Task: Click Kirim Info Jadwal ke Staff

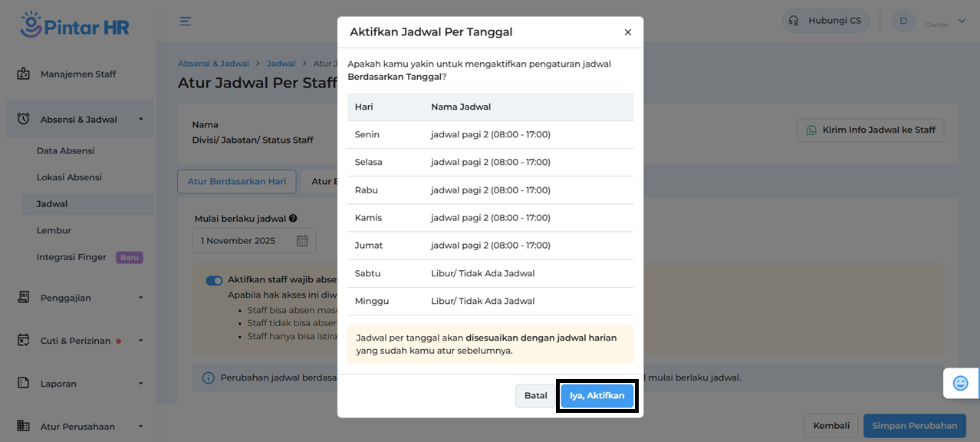Action: coord(870,130)
